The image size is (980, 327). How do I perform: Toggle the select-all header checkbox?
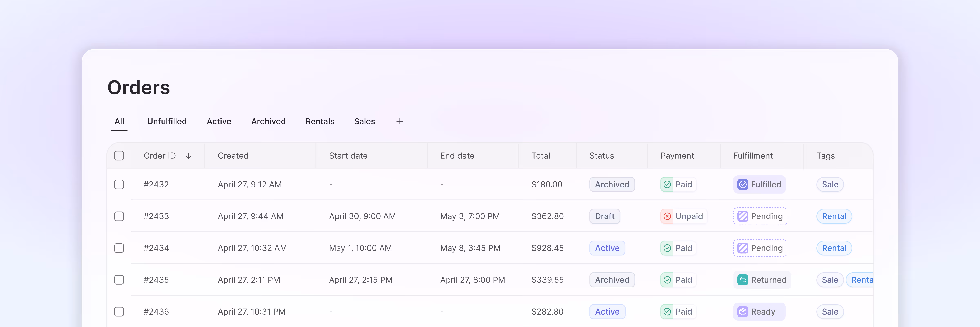pyautogui.click(x=119, y=156)
